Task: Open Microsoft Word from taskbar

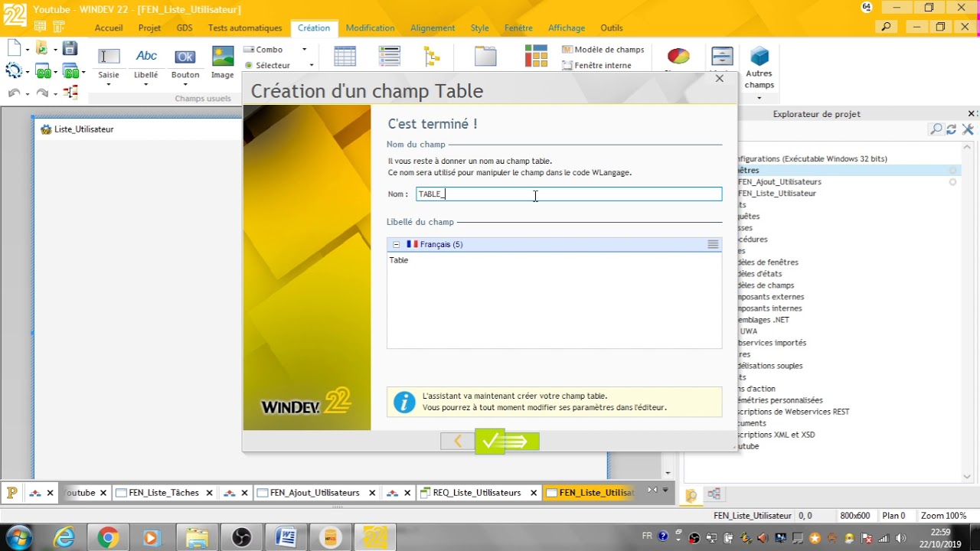Action: click(x=286, y=538)
